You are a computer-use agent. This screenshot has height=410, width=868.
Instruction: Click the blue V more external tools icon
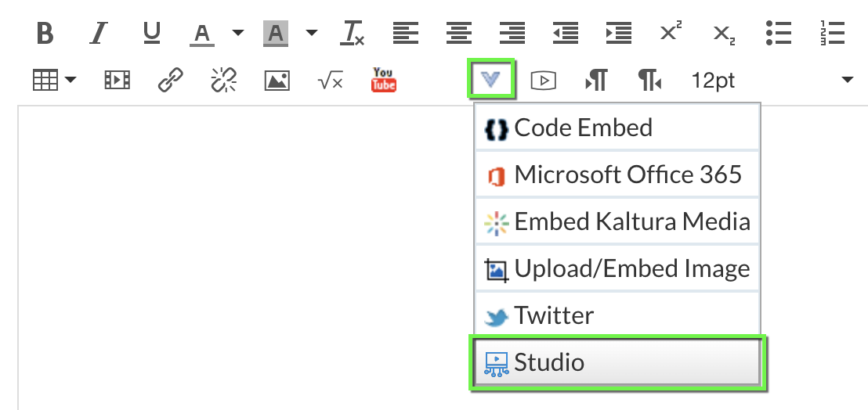pos(491,80)
